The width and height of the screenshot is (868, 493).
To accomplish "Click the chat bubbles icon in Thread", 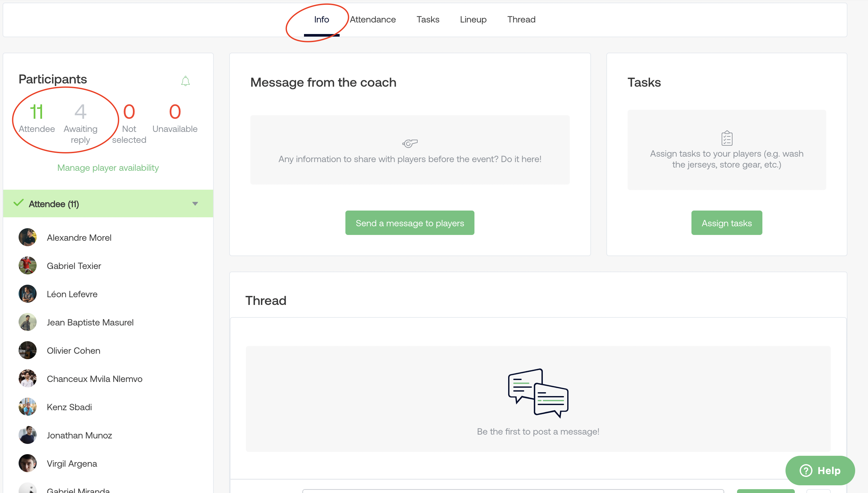I will (538, 393).
